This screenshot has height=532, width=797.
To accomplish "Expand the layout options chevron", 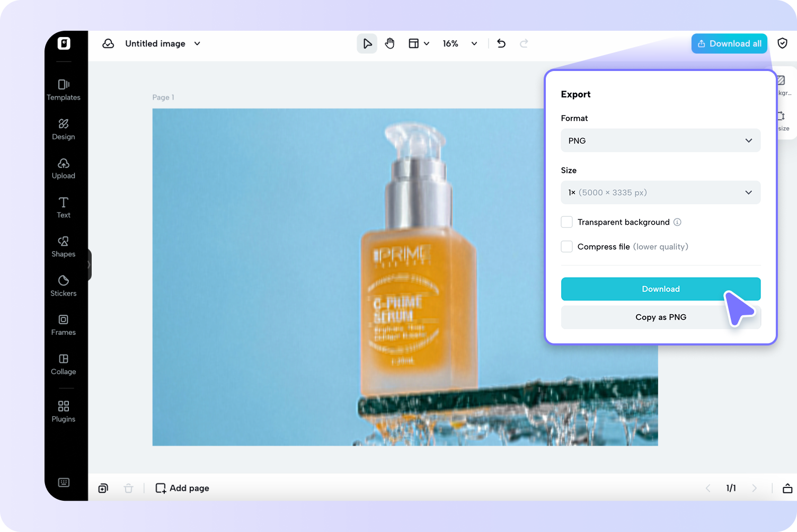I will [x=427, y=43].
